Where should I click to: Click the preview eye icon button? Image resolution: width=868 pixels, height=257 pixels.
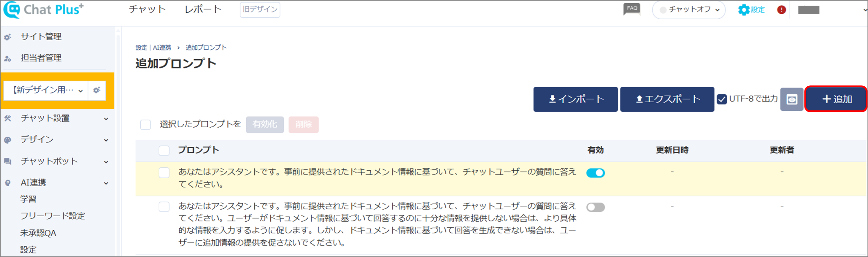[792, 99]
